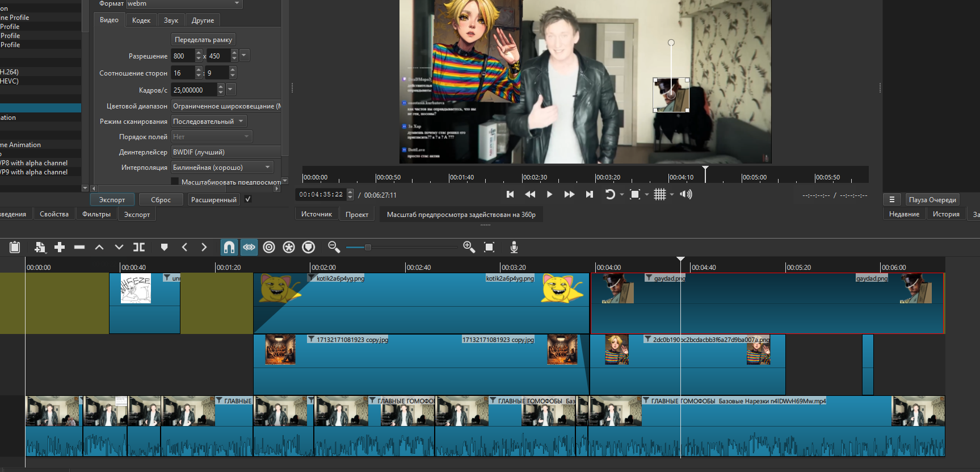Toggle snapping with the magnet icon
Screen dimensions: 980x472
[x=229, y=247]
